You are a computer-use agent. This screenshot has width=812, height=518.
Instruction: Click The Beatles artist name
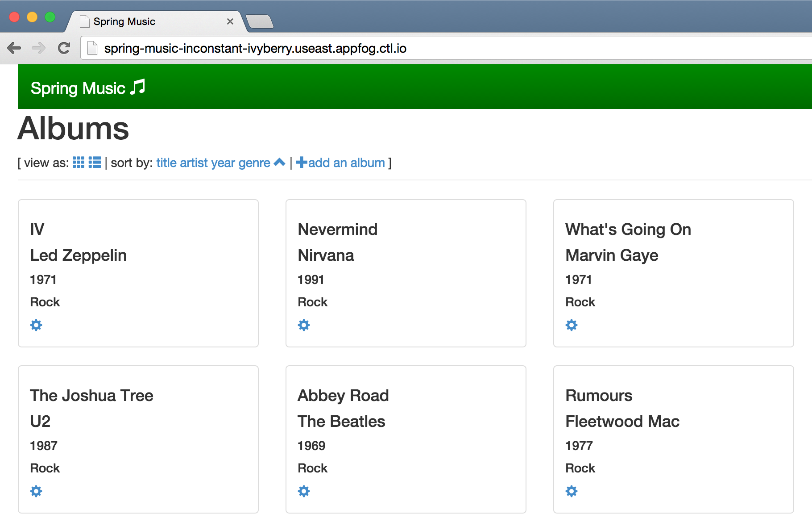click(x=341, y=422)
